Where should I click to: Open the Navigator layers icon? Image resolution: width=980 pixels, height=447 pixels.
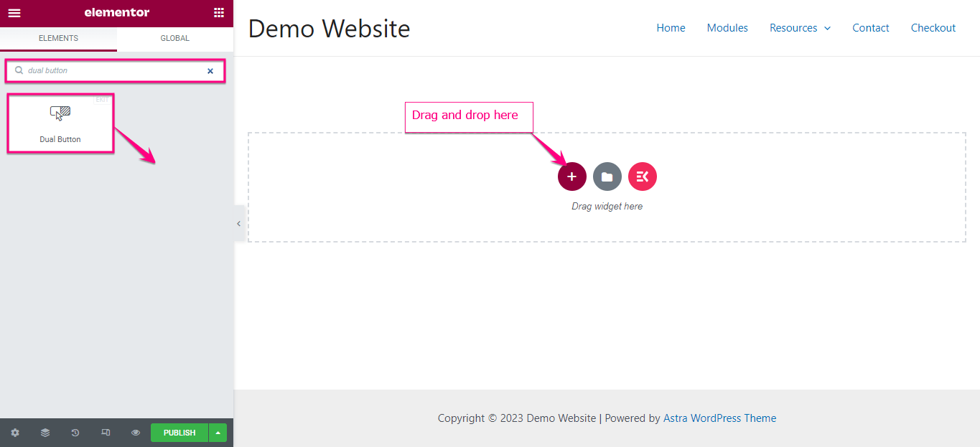click(45, 433)
